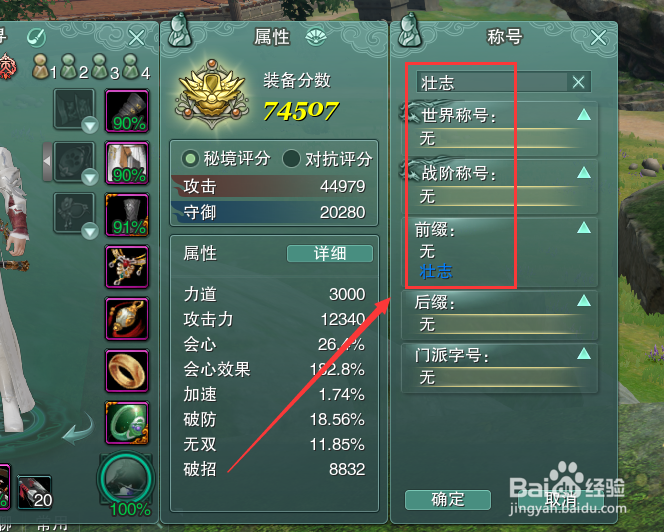Select the green jade ring slot
Viewport: 664px width, 532px height.
tap(127, 423)
